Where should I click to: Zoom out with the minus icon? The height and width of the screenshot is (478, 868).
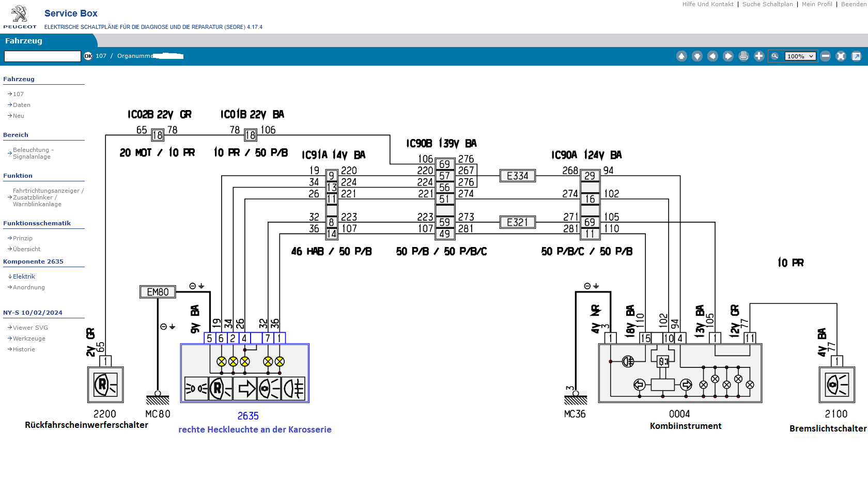click(826, 56)
